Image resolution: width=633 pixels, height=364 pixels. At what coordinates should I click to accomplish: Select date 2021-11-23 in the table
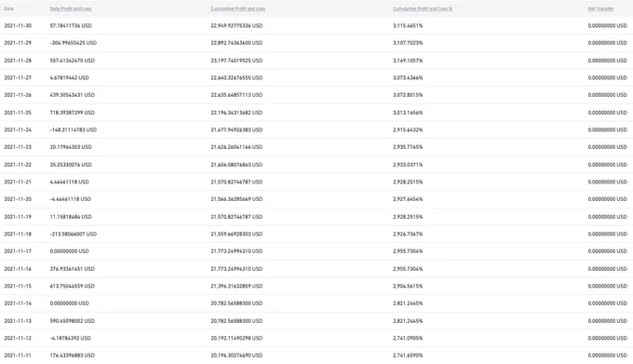click(18, 147)
